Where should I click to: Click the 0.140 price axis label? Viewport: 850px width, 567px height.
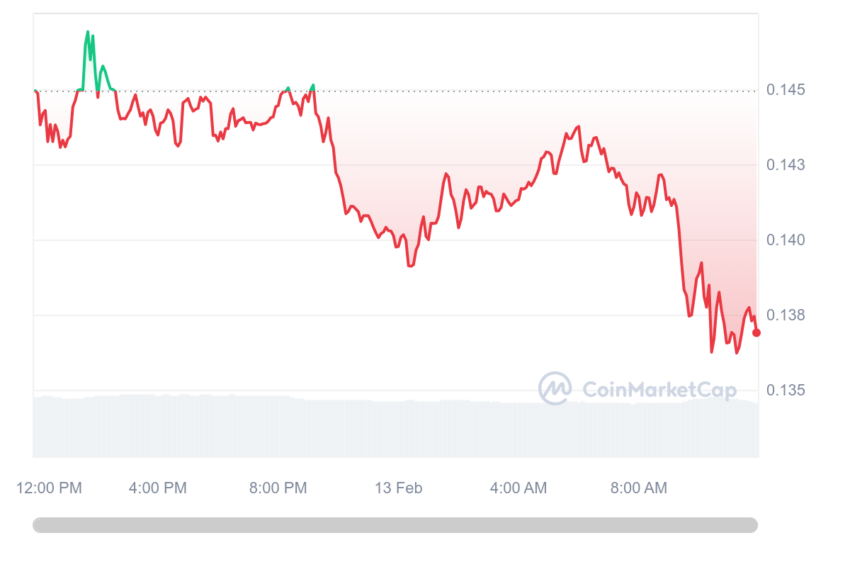coord(785,240)
